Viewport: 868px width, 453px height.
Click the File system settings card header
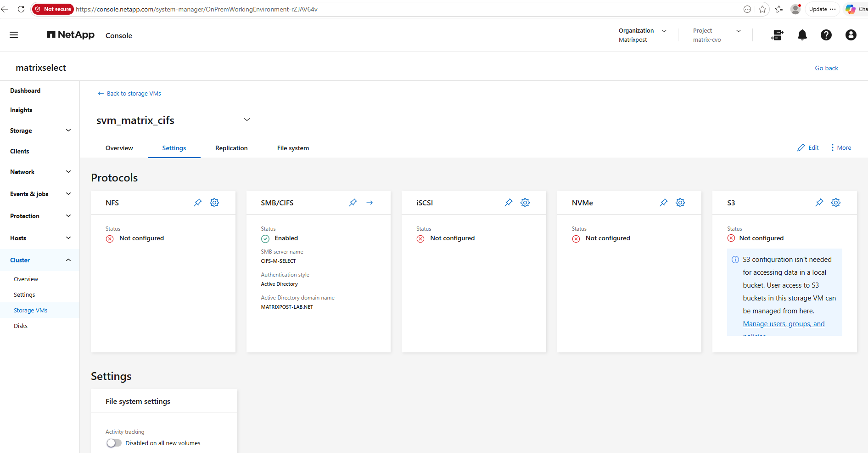[164, 401]
